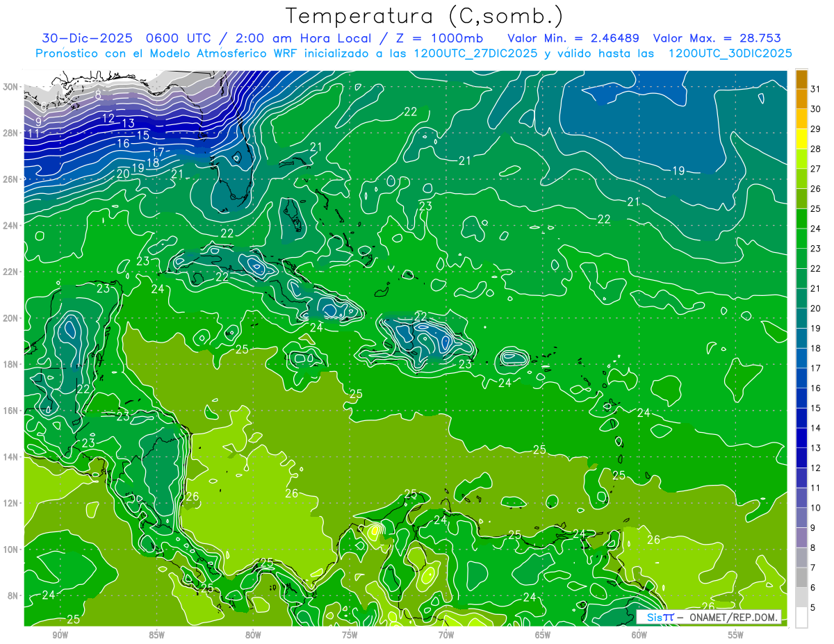Click the lime legend swatch between 26 and 27

click(801, 179)
